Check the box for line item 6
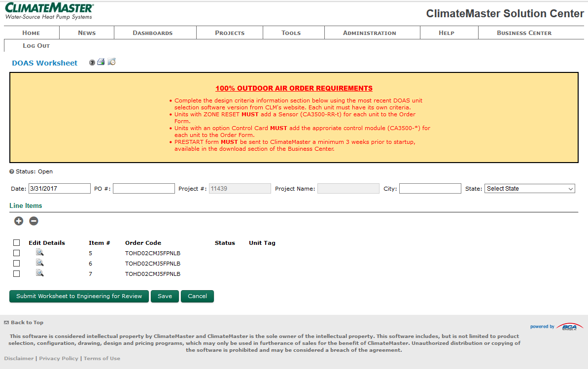588x369 pixels. point(16,263)
